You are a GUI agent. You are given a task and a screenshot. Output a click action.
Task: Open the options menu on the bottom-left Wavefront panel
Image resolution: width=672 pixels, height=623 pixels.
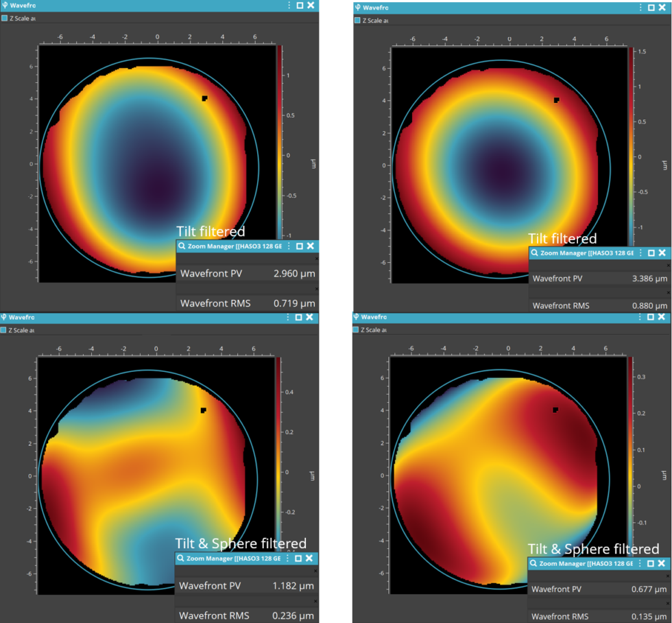point(289,317)
